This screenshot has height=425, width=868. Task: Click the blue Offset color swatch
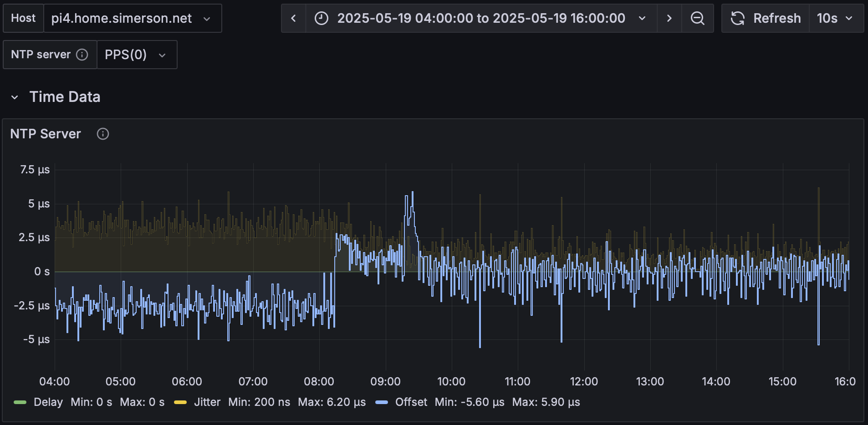(x=382, y=402)
